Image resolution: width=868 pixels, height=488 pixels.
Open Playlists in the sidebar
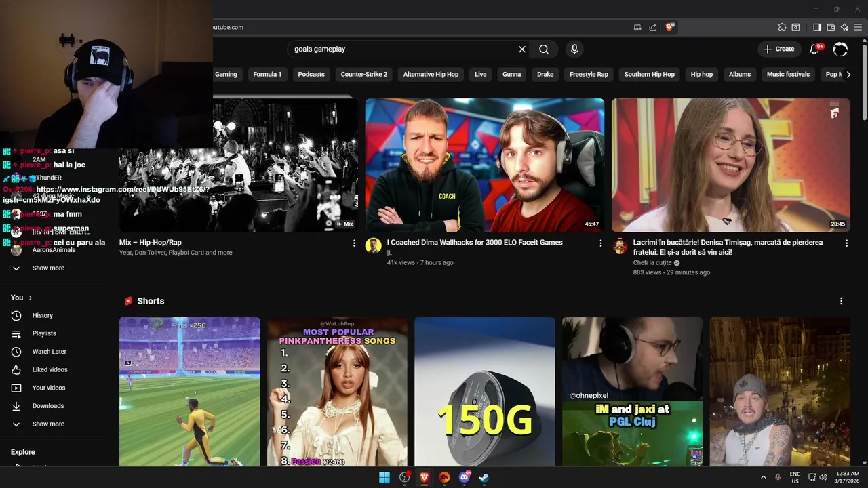pos(44,333)
